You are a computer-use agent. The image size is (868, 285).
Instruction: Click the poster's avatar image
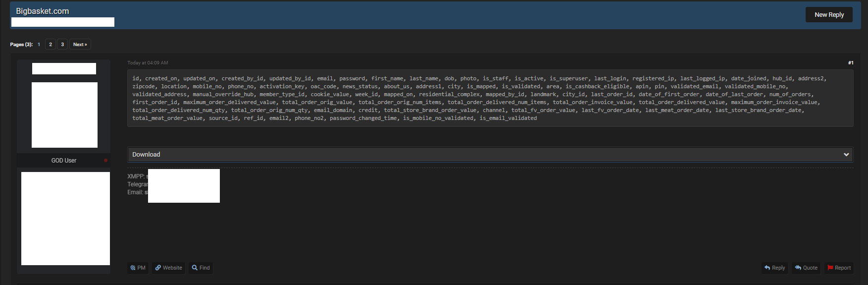point(64,115)
